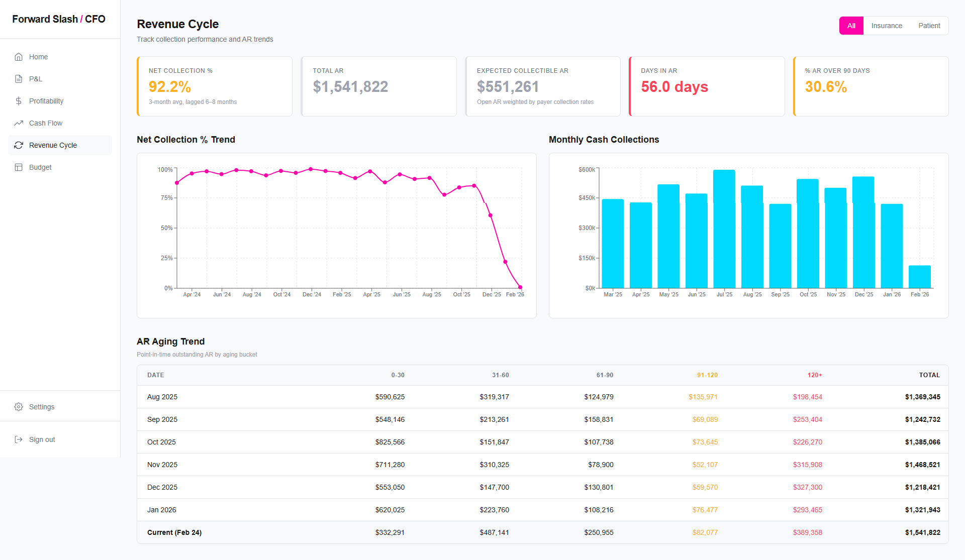
Task: Click the Expected Collectible AR card
Action: coord(543,86)
